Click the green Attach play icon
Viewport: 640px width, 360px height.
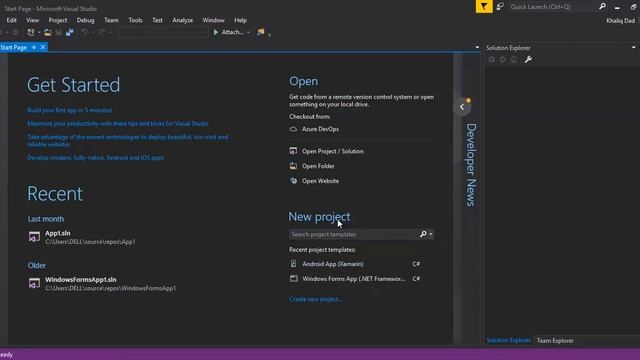(x=216, y=32)
